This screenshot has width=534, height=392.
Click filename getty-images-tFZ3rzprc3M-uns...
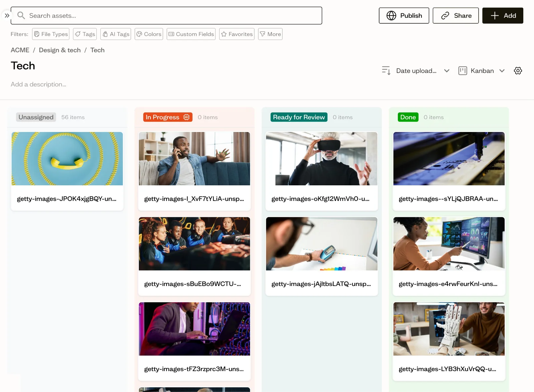[x=194, y=369]
